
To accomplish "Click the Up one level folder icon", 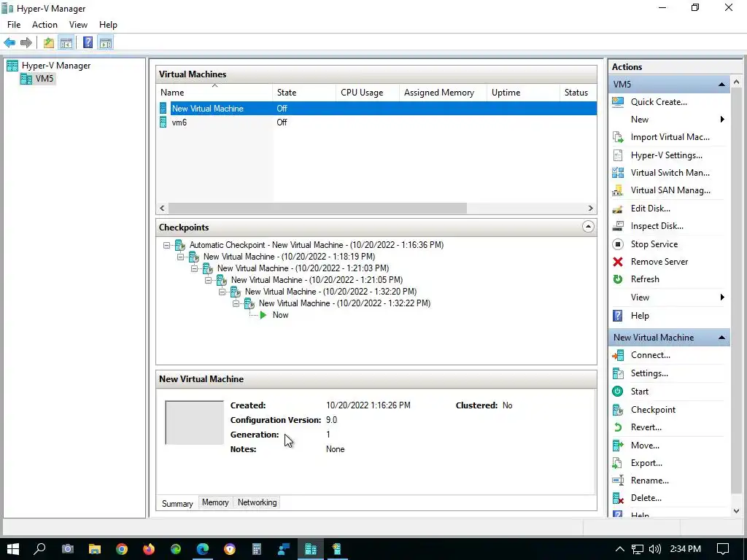I will click(x=49, y=43).
